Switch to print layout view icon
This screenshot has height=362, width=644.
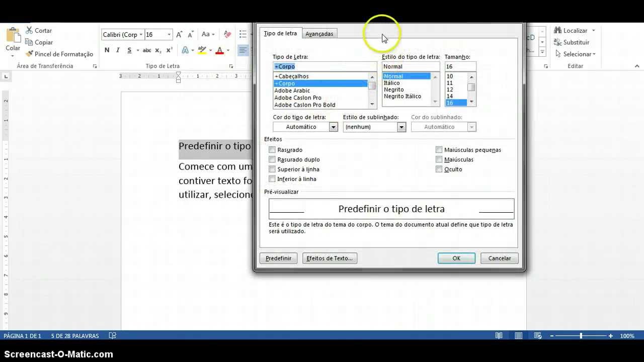click(518, 336)
